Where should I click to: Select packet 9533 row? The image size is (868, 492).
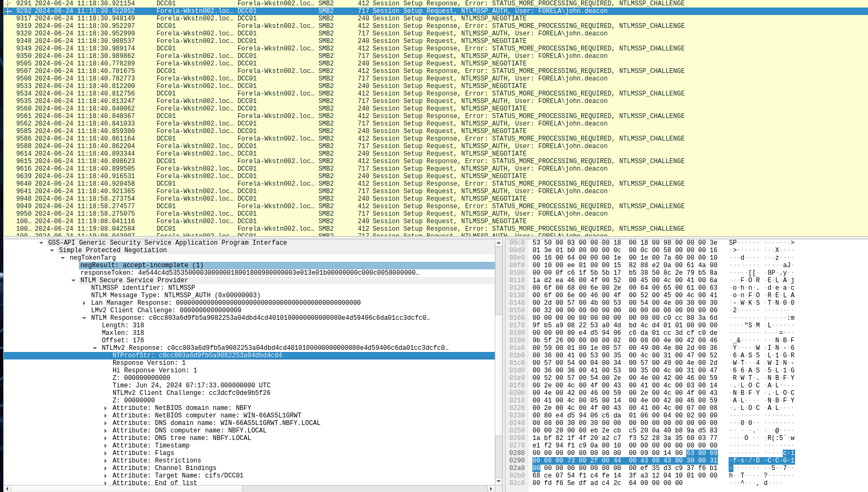tap(435, 86)
